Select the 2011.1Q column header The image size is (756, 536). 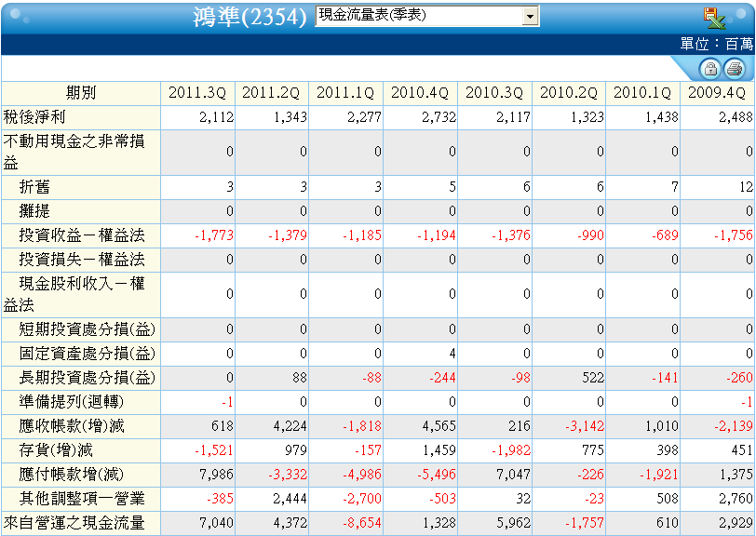[345, 92]
